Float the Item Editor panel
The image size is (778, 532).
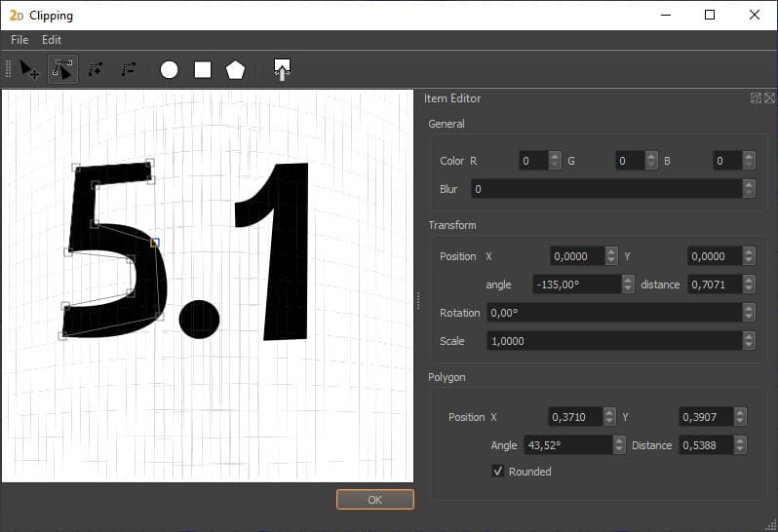756,98
